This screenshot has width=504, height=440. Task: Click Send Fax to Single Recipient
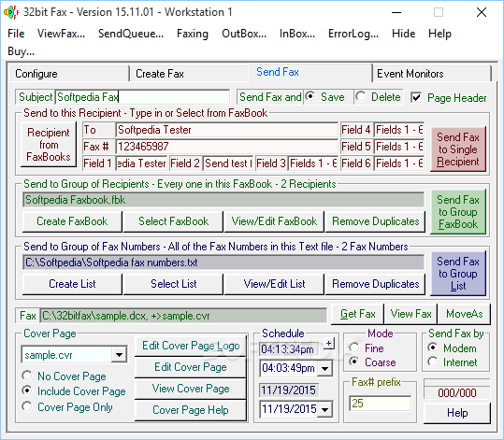(x=458, y=149)
